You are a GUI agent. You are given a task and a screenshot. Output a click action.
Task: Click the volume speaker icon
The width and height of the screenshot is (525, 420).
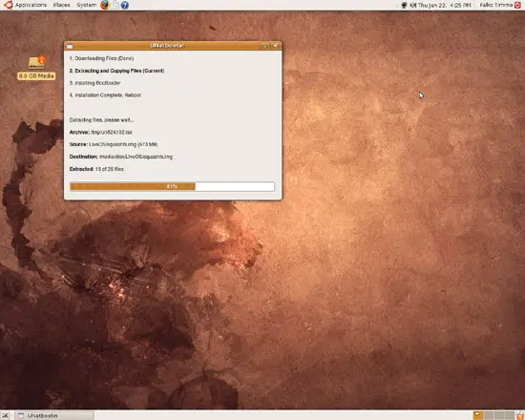click(x=413, y=5)
